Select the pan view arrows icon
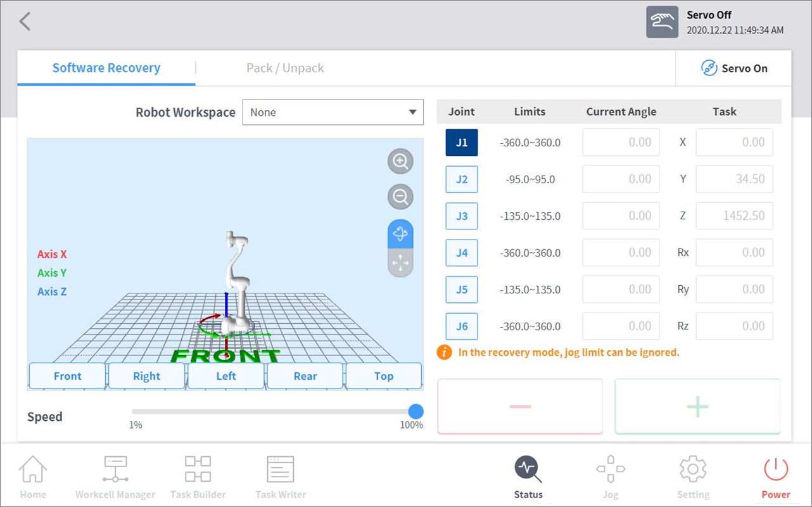 (400, 262)
